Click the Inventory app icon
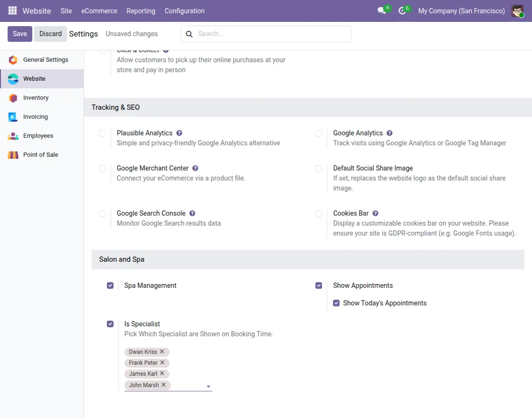 click(13, 98)
